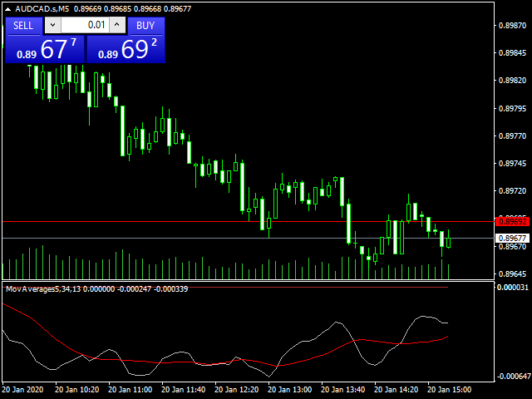Click the MovAverages5,34,13 indicator label
Screen dimensions: 532x399
(43, 289)
